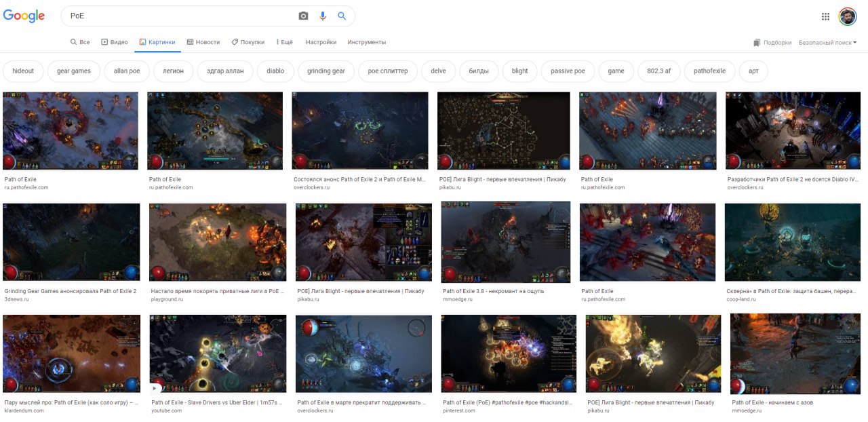
Task: Open thumbnail above 'Разработчики Path of Exile 2'
Action: [x=793, y=131]
